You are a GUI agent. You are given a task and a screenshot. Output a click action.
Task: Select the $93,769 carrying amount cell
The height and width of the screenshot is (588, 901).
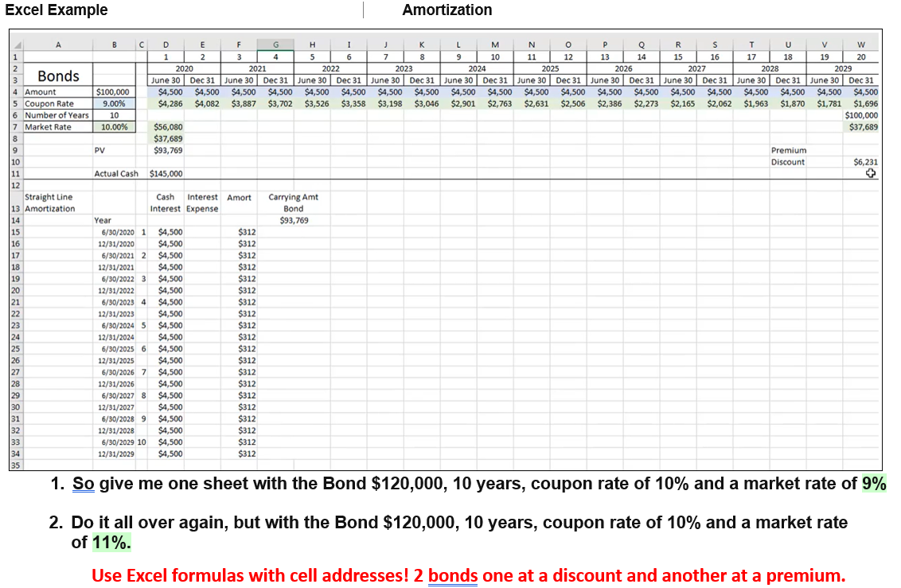point(294,220)
